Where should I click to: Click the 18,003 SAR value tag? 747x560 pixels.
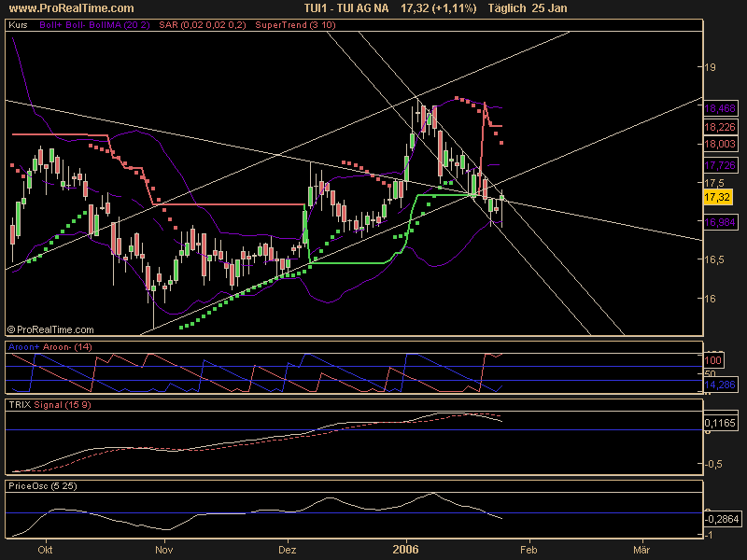[x=718, y=144]
